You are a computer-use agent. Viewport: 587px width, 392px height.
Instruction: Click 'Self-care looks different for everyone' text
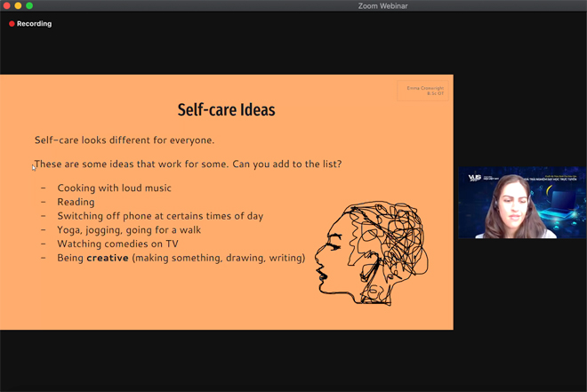pos(125,140)
